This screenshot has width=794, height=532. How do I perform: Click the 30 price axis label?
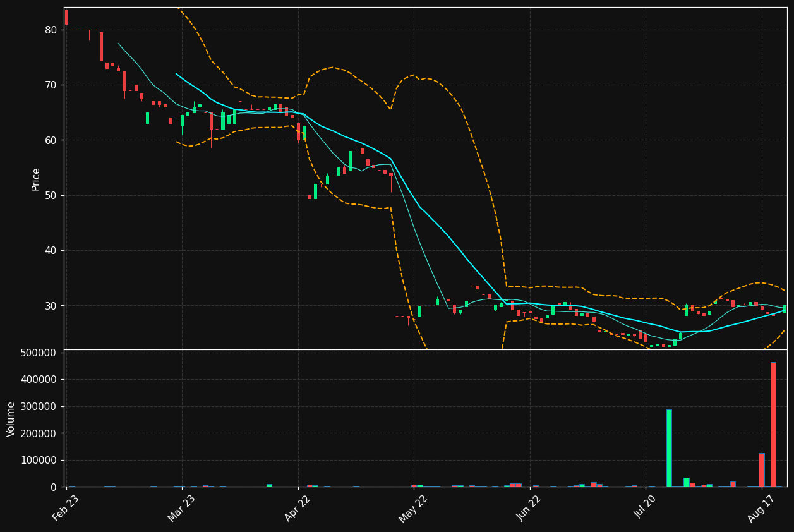click(x=51, y=306)
